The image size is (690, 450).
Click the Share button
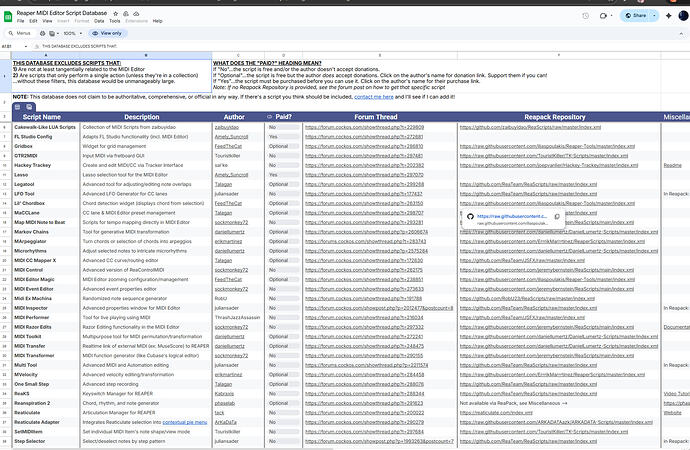click(x=637, y=16)
